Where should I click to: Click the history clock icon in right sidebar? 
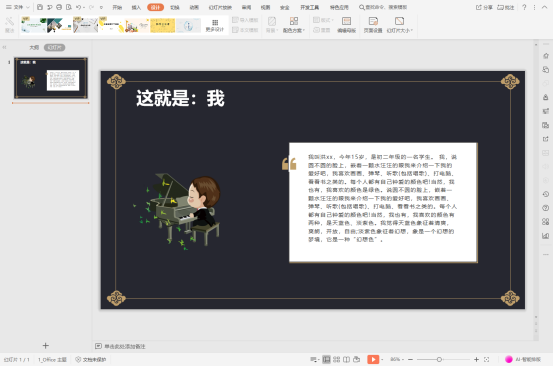tap(546, 194)
